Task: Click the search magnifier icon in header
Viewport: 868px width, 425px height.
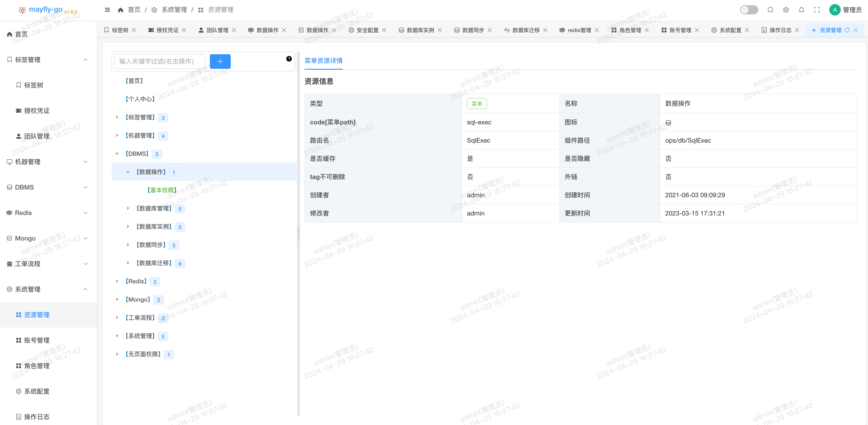Action: (770, 10)
